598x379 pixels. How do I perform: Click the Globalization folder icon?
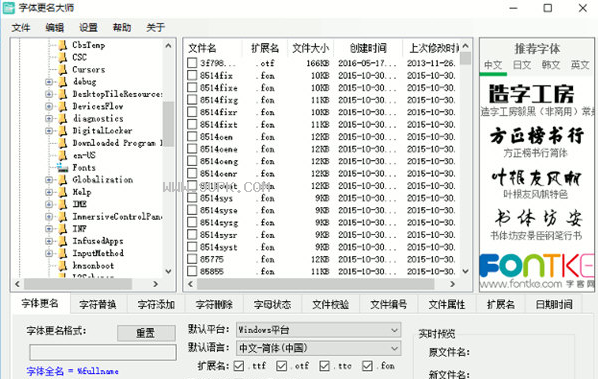click(x=63, y=180)
